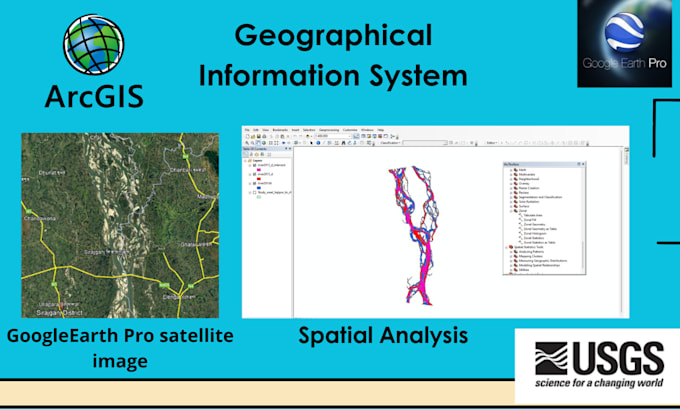Click the Fixed Zoom Out icon
Image resolution: width=680 pixels, height=409 pixels.
point(276,143)
